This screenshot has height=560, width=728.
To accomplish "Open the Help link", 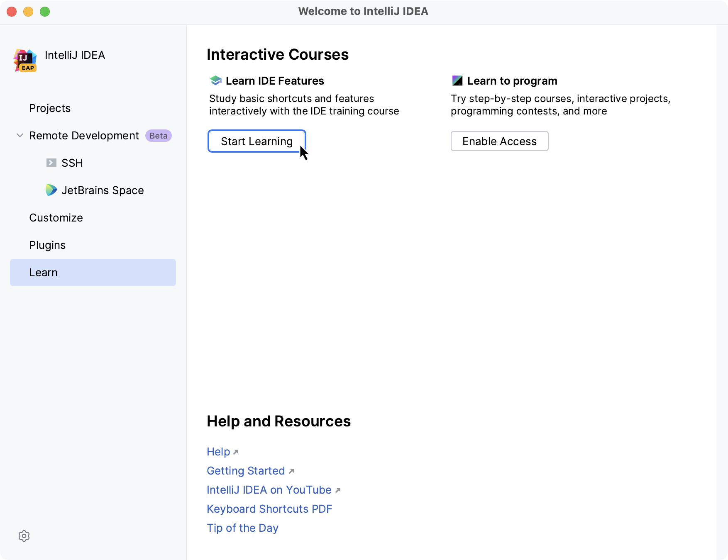I will tap(218, 452).
